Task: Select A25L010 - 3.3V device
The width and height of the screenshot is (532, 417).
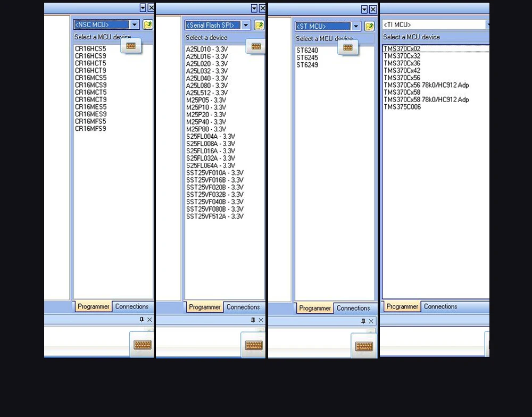Action: (207, 49)
